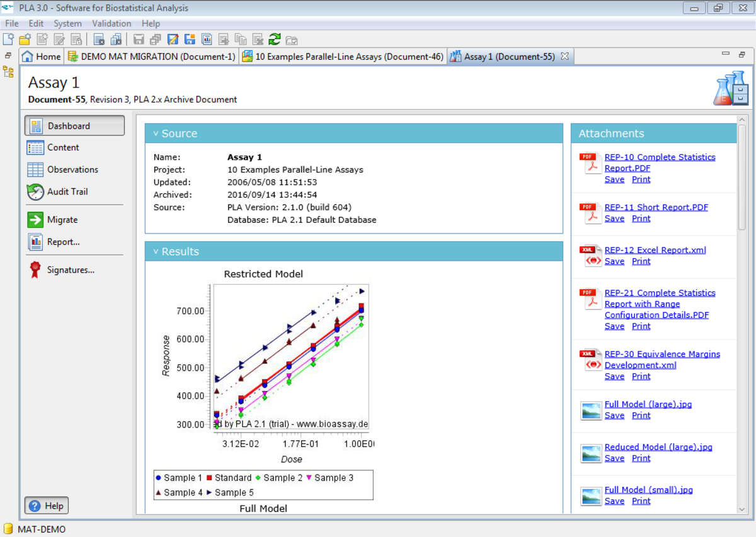Open REP-10 Complete Statistics Report.PDF link
The image size is (756, 537).
(x=660, y=162)
